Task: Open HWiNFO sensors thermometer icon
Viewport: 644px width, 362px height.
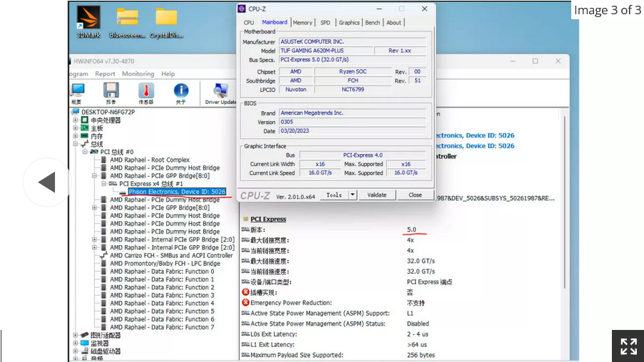Action: 146,93
